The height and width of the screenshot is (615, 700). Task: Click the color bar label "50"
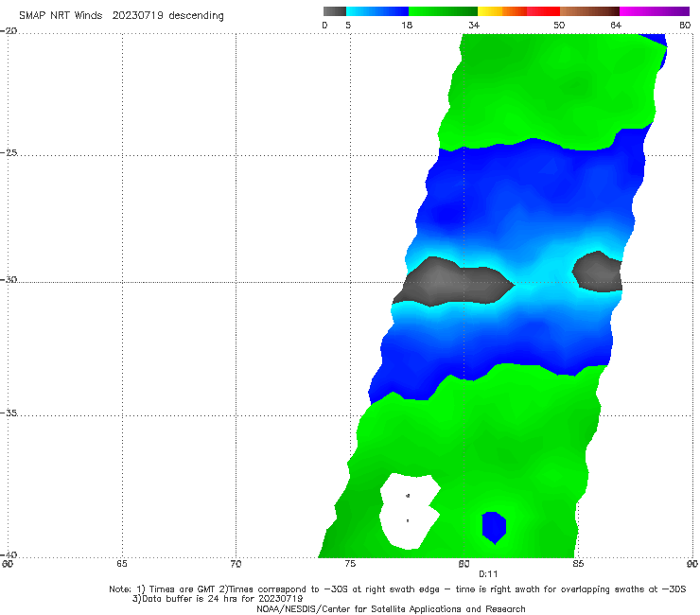[x=559, y=25]
